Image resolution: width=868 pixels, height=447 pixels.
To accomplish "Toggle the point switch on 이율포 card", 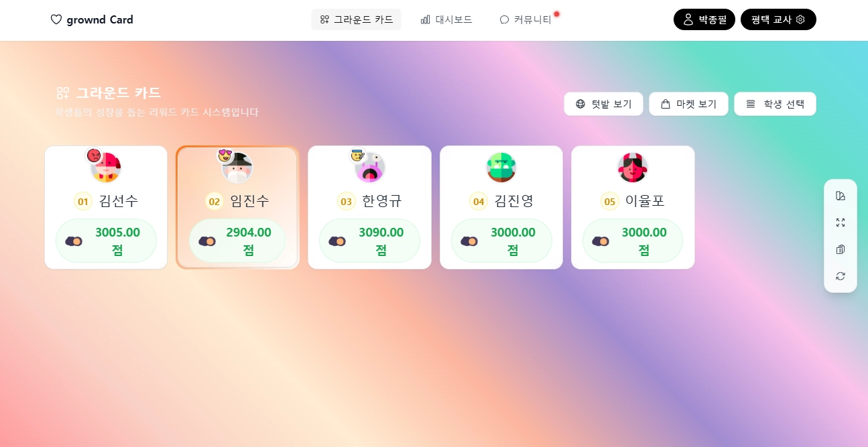I will click(x=601, y=241).
